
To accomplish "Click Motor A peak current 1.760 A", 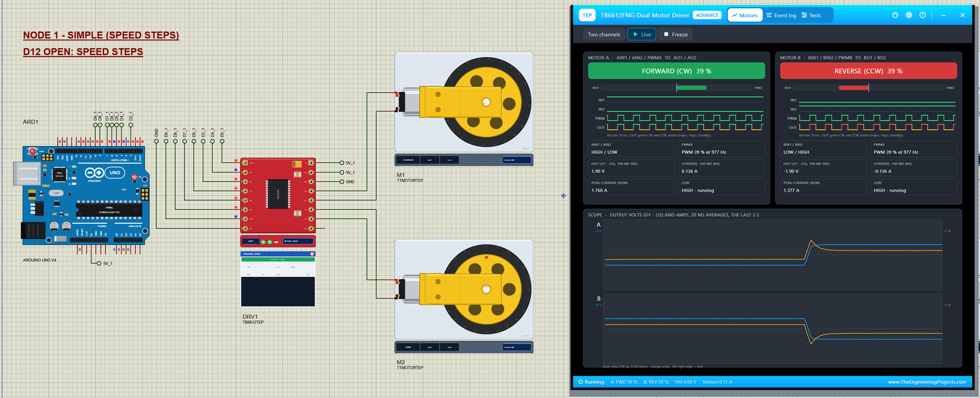I will 631,187.
